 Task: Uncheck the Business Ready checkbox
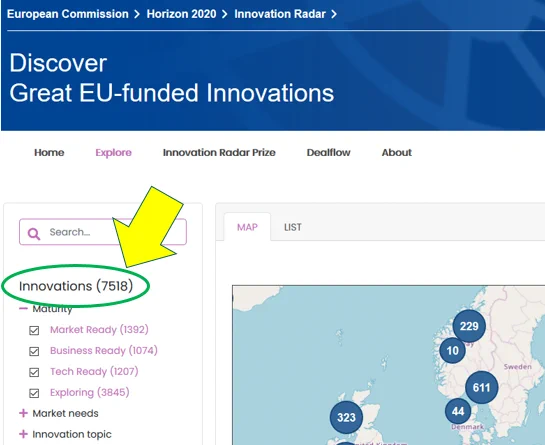34,351
